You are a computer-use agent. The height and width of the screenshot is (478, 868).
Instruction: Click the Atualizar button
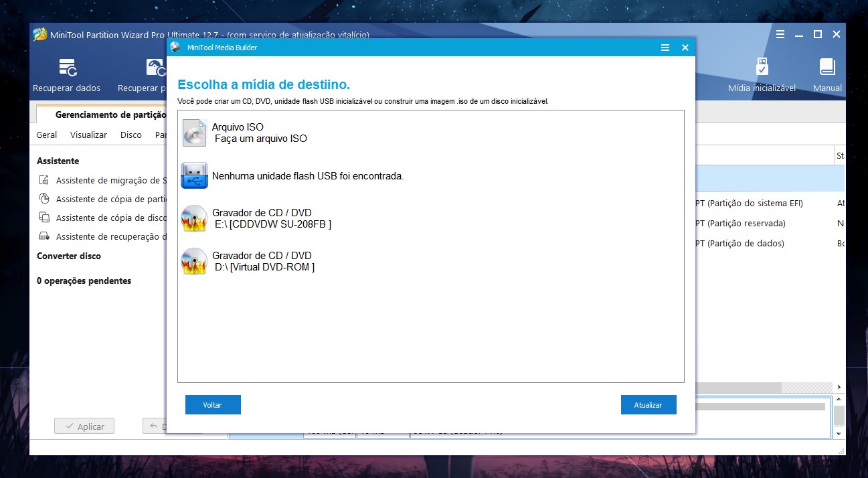(x=648, y=405)
